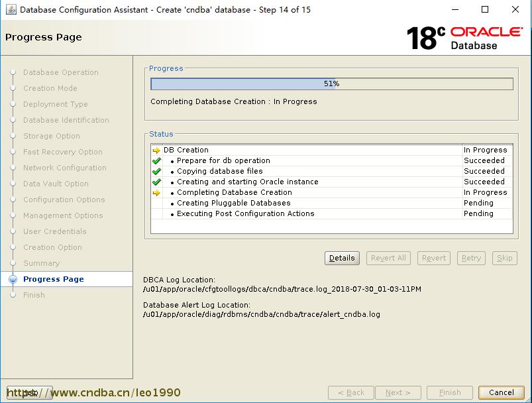Screen dimensions: 532x403
Task: Select the Progress Page step in sidebar
Action: (x=54, y=279)
